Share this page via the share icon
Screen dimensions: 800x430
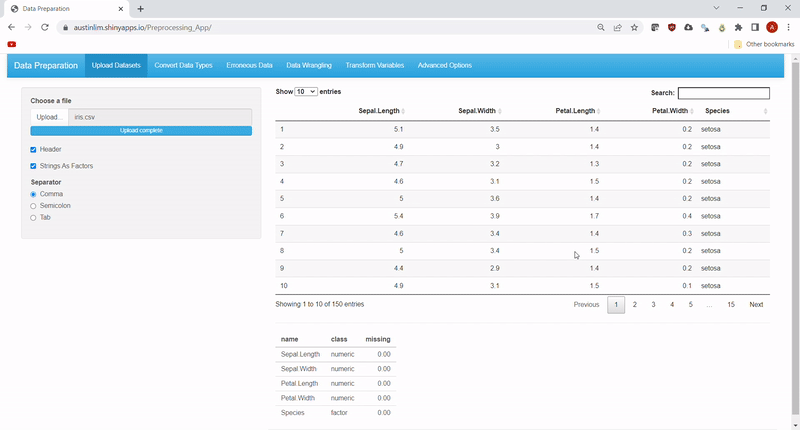pyautogui.click(x=617, y=28)
